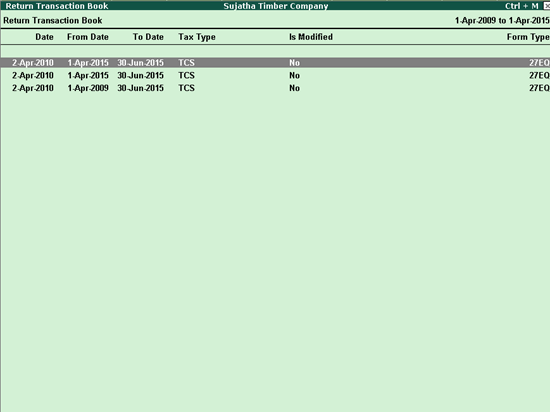Viewport: 550px width, 412px height.
Task: Select 27EQ form type in highlighted row
Action: click(539, 63)
